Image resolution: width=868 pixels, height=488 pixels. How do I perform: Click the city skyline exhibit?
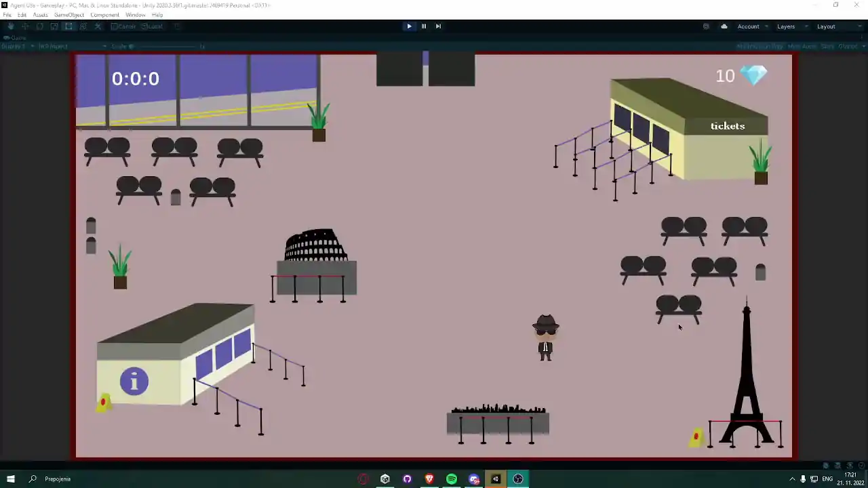click(x=498, y=424)
